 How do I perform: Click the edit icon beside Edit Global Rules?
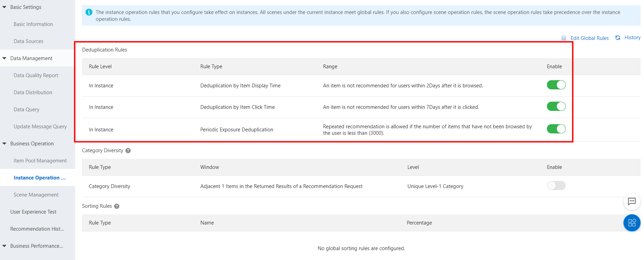pyautogui.click(x=564, y=38)
